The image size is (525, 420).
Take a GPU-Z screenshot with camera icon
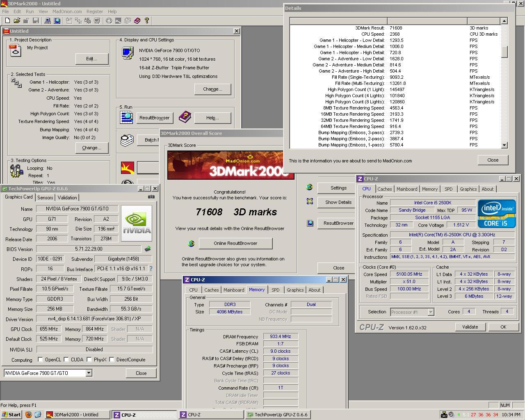click(151, 196)
